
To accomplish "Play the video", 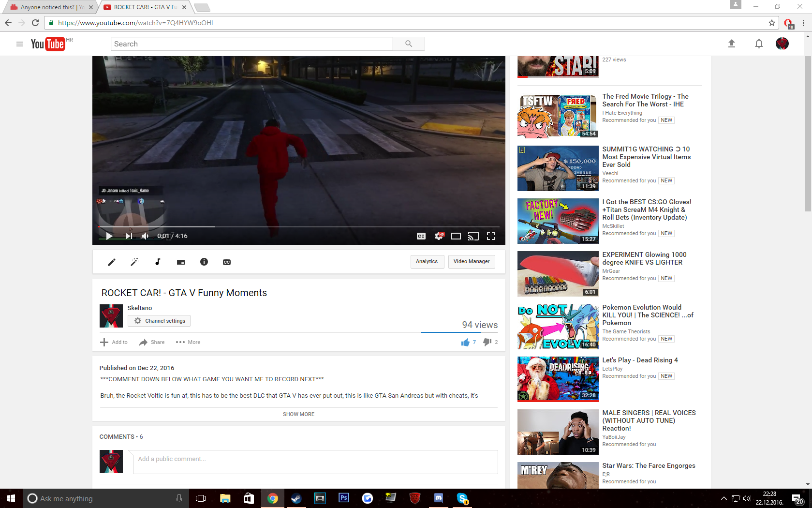I will (x=109, y=236).
